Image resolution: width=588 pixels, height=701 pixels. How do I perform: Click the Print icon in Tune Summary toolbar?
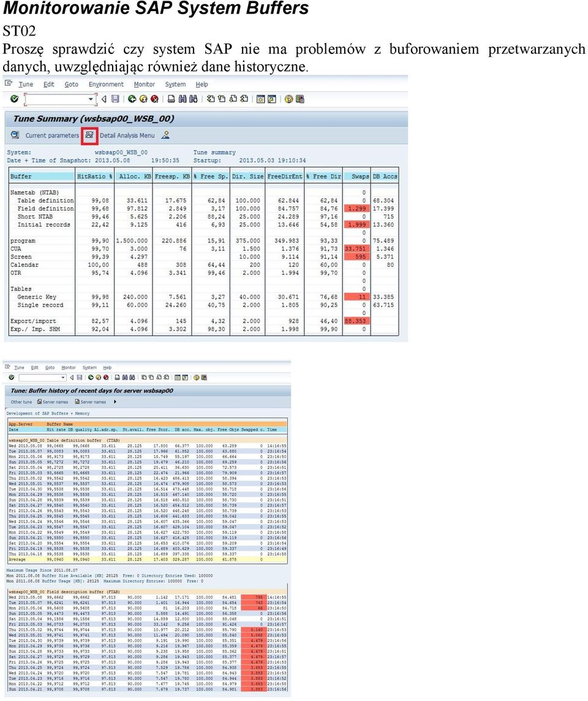[x=171, y=99]
